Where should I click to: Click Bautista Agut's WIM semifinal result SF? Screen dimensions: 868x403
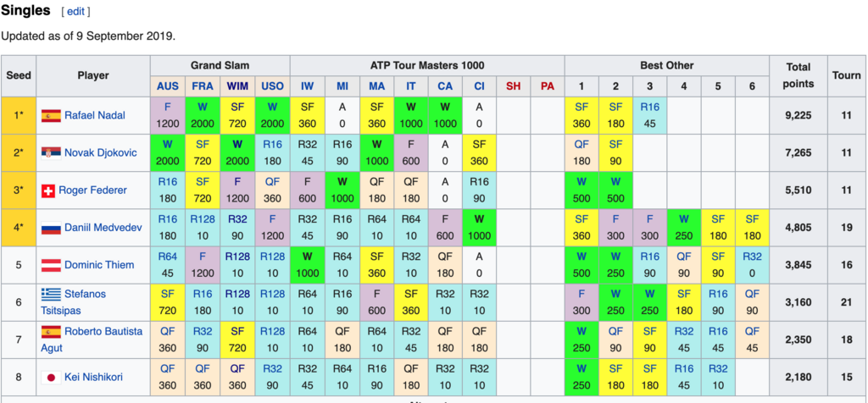coord(237,331)
